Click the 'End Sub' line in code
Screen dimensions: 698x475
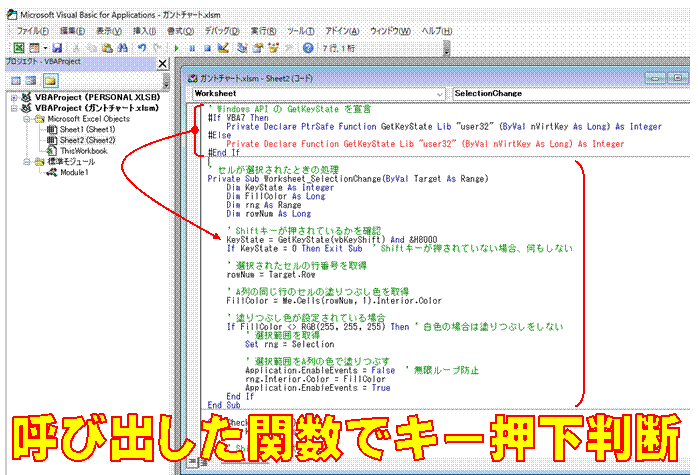tap(223, 405)
